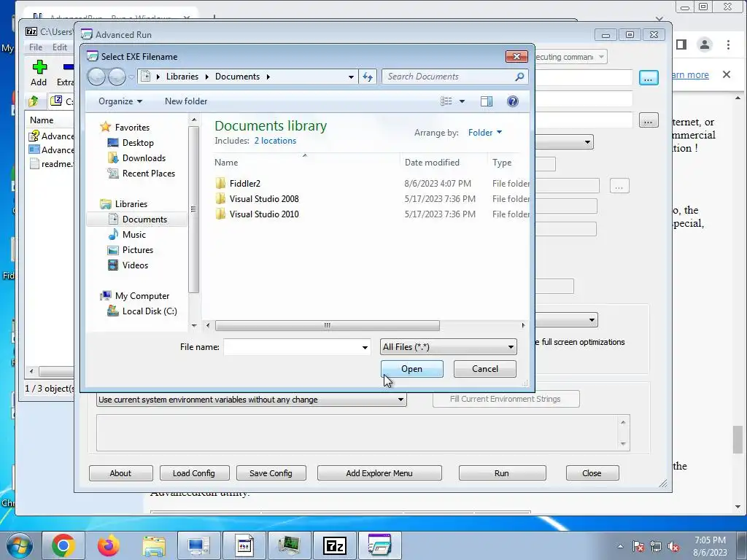Select the Videos library
Image resolution: width=747 pixels, height=560 pixels.
(135, 265)
